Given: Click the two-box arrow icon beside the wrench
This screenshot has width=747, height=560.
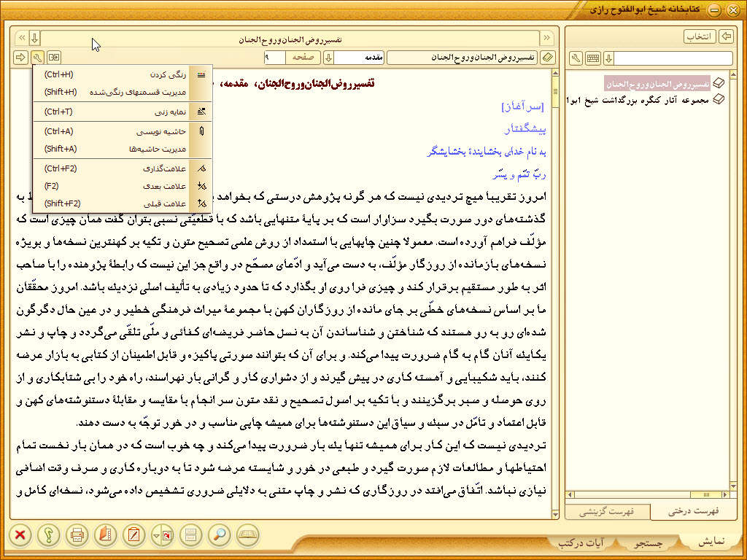Looking at the screenshot, I should tap(54, 58).
